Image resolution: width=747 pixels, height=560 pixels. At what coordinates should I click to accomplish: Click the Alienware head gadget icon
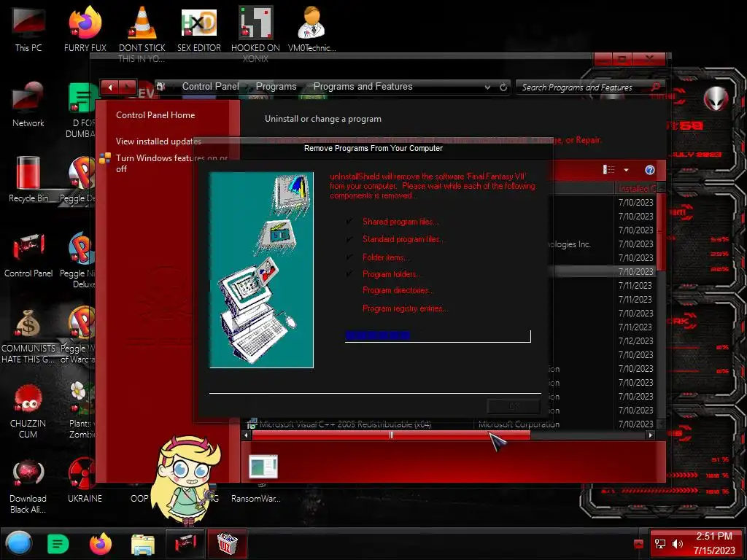716,98
